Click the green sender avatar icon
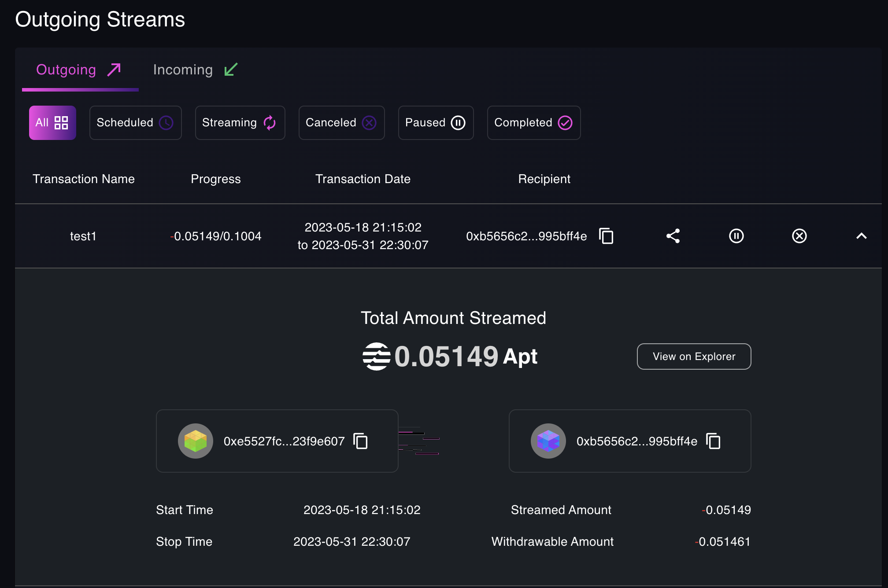This screenshot has height=588, width=888. tap(196, 441)
